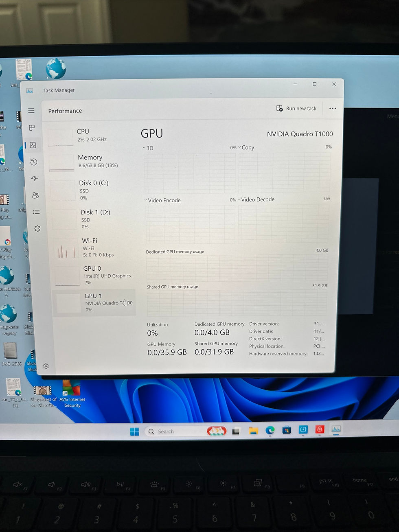Click the 0.0/35.9 GB GPU Memory value
This screenshot has height=532, width=399.
click(x=167, y=352)
